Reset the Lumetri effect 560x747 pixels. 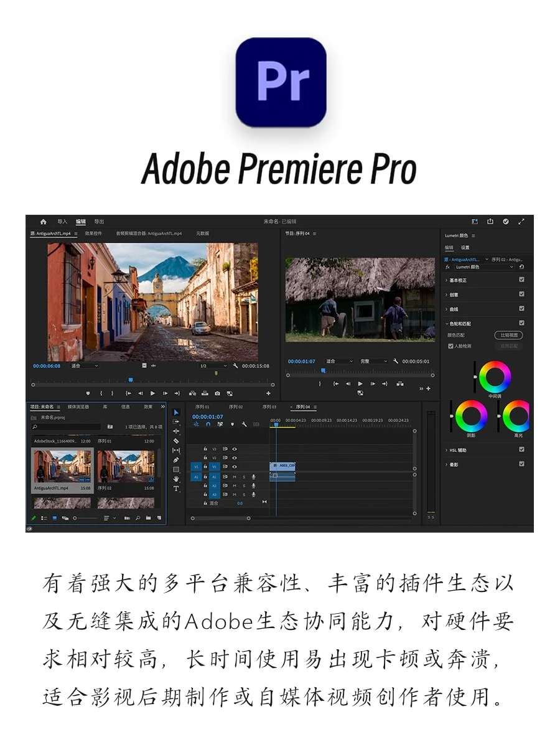coord(521,266)
